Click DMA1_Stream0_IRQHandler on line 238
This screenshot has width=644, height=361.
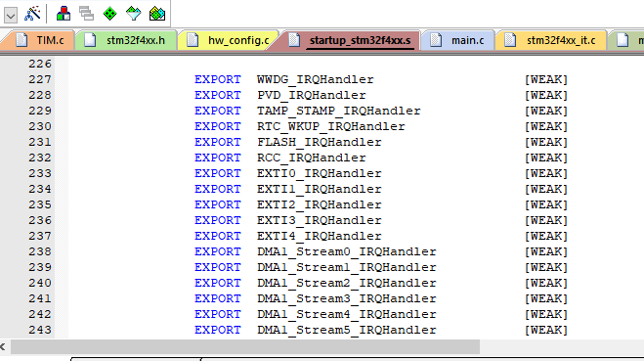tap(347, 251)
